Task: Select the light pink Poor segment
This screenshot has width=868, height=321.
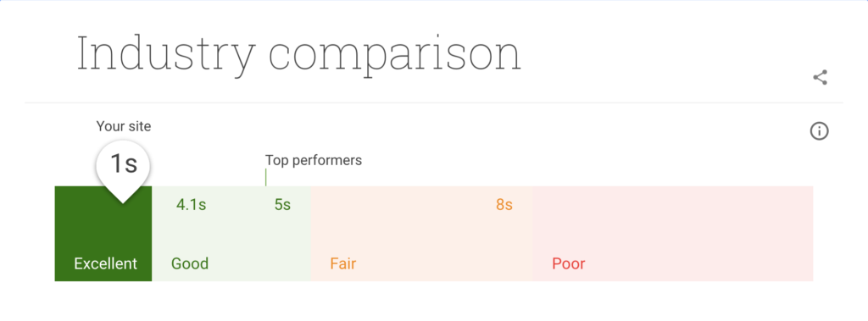Action: pyautogui.click(x=672, y=234)
